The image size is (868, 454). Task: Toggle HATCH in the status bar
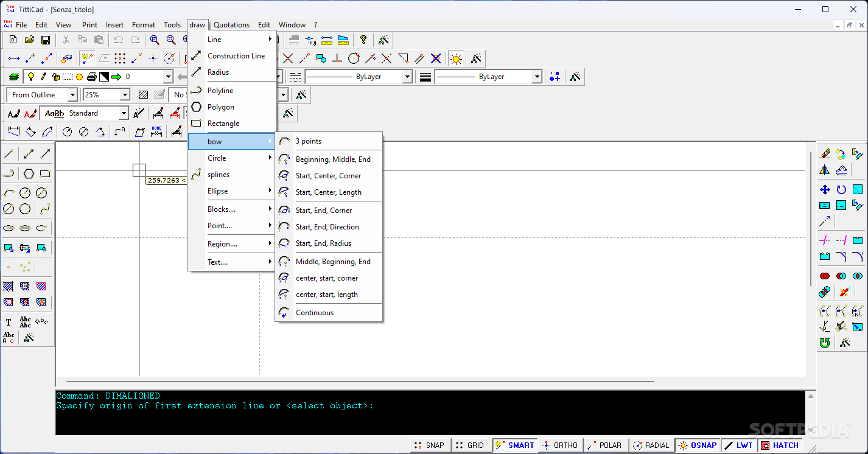[780, 445]
